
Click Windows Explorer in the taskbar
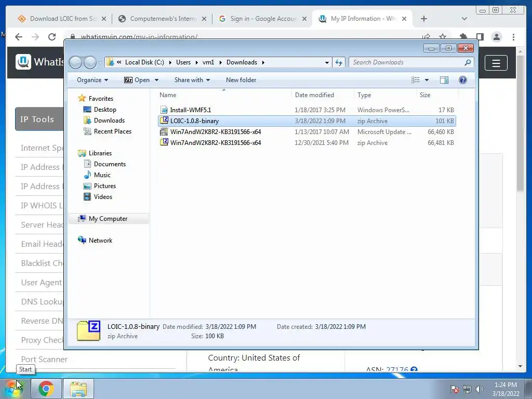78,389
